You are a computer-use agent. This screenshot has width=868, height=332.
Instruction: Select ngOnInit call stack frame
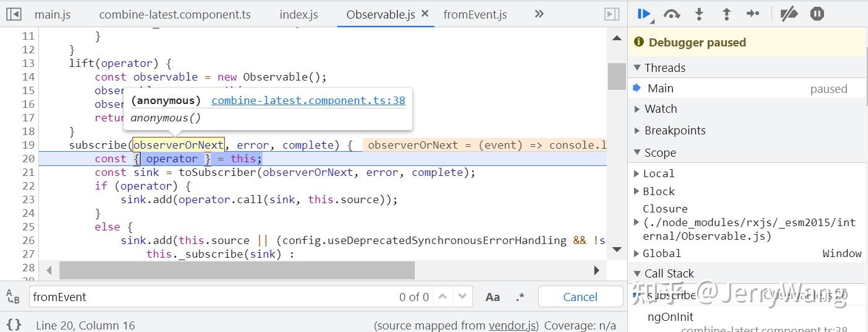pyautogui.click(x=671, y=317)
